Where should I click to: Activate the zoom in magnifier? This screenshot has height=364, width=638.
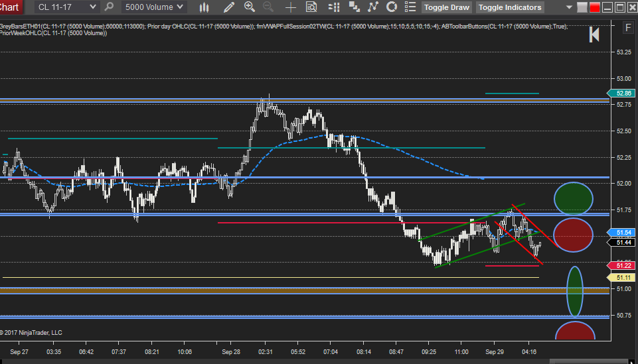pos(250,7)
